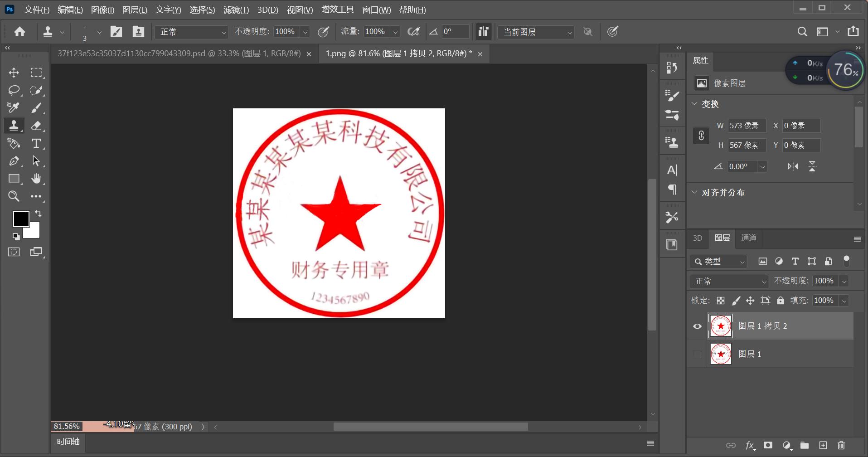868x457 pixels.
Task: Open the layer blend mode 正常 dropdown
Action: [x=727, y=281]
